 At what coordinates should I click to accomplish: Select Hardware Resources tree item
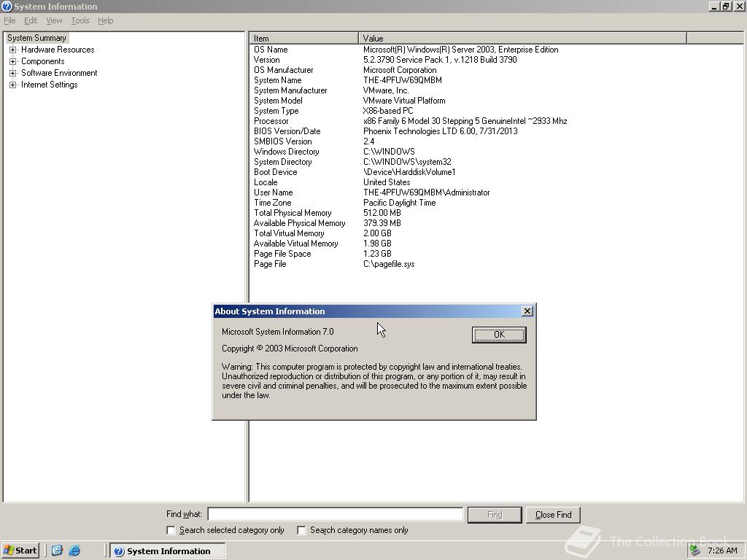point(58,50)
